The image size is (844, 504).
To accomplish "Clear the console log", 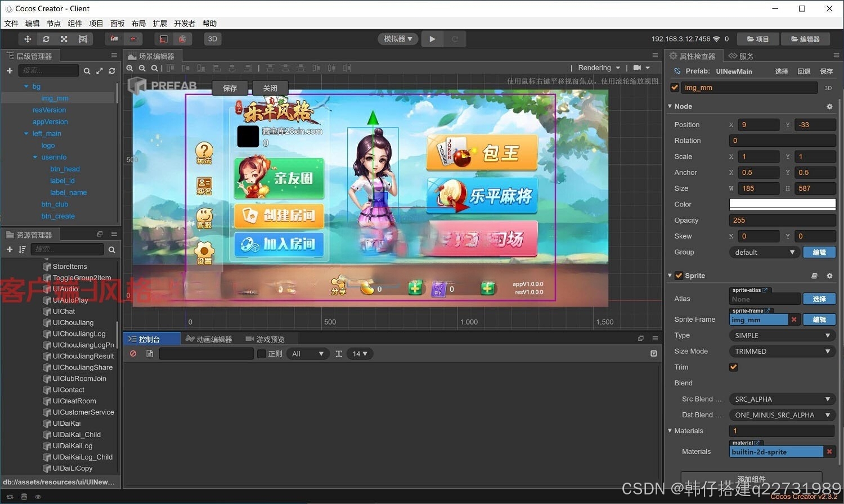I will 133,354.
